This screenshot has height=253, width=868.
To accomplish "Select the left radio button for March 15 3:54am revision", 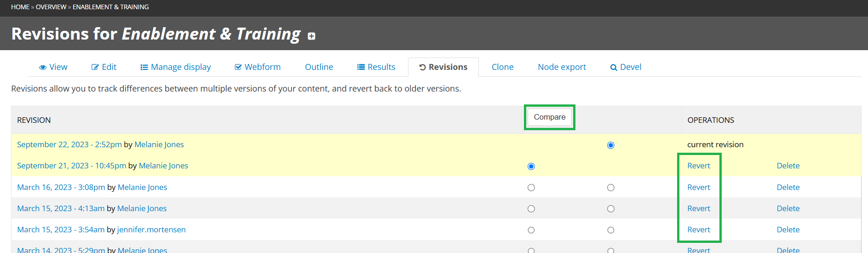I will [x=531, y=230].
